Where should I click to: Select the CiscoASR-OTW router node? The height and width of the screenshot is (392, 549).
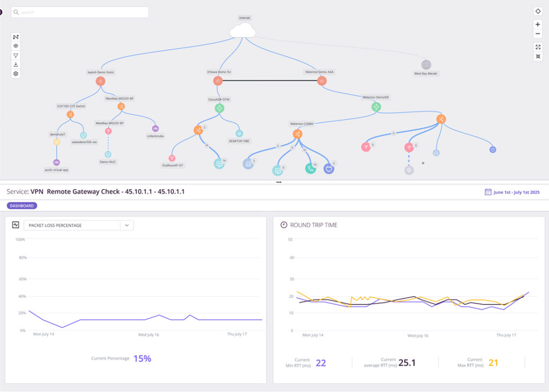(x=219, y=108)
